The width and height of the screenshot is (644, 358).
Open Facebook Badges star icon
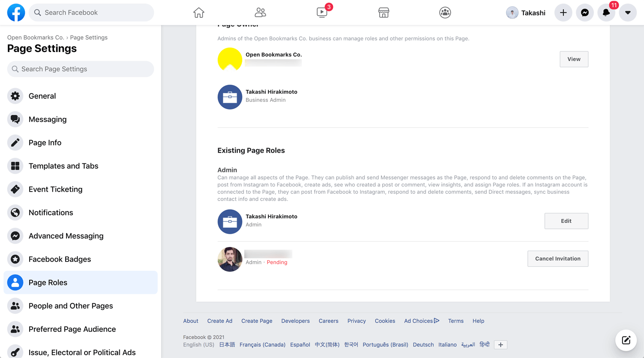pos(15,259)
